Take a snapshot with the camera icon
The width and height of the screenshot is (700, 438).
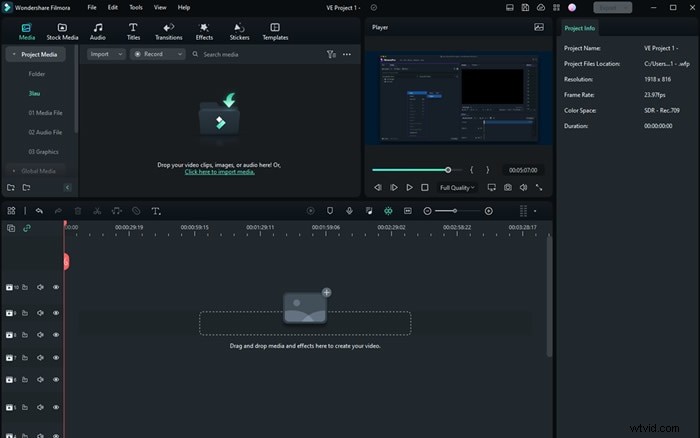508,187
